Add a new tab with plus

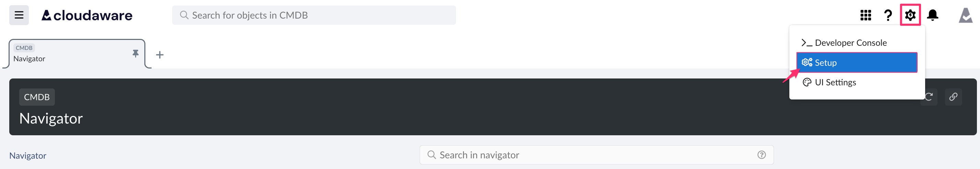click(160, 55)
